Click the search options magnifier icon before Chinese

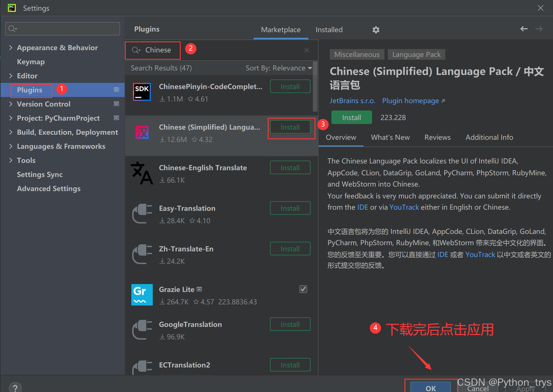136,50
